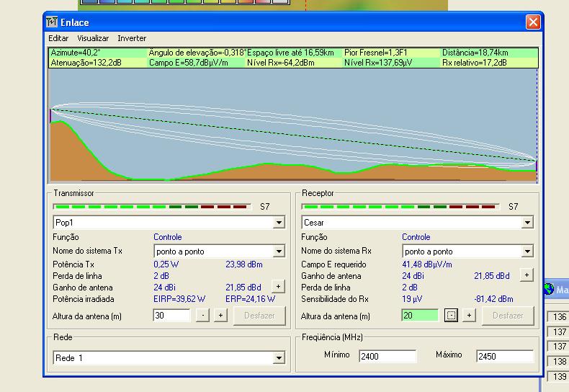Click the Máximo frequency field
This screenshot has height=392, width=569.
tap(504, 356)
